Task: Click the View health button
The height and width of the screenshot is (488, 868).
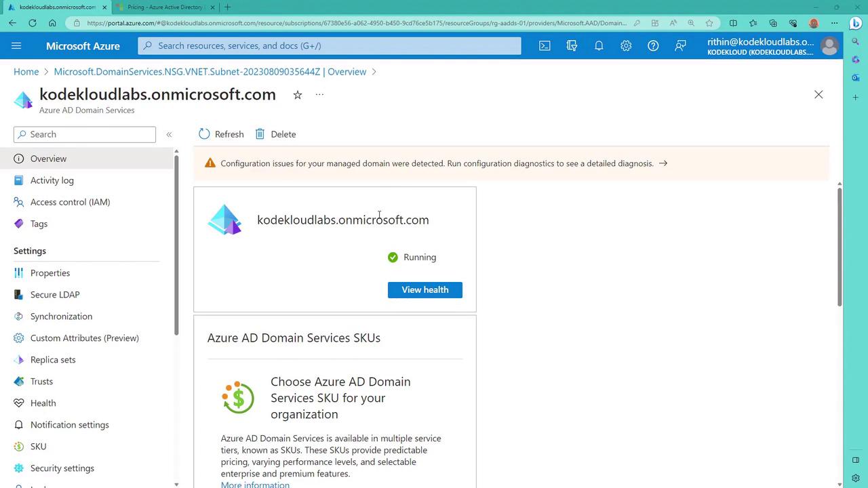Action: point(425,289)
